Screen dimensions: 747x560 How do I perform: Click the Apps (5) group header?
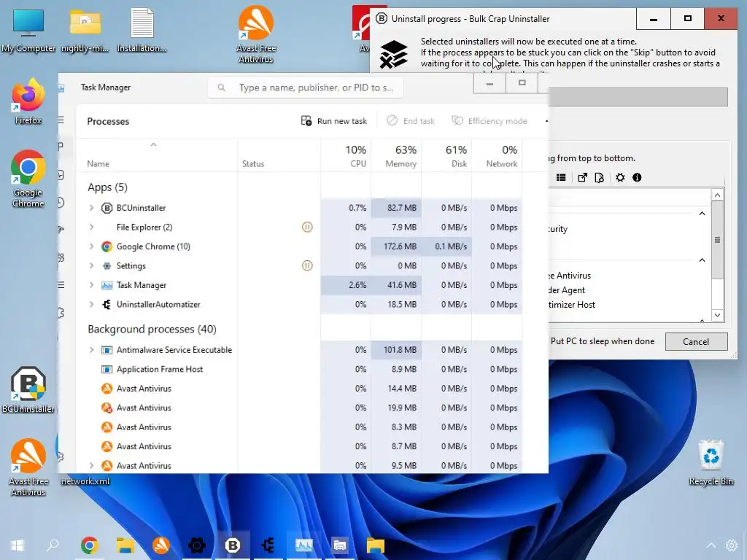click(x=108, y=187)
